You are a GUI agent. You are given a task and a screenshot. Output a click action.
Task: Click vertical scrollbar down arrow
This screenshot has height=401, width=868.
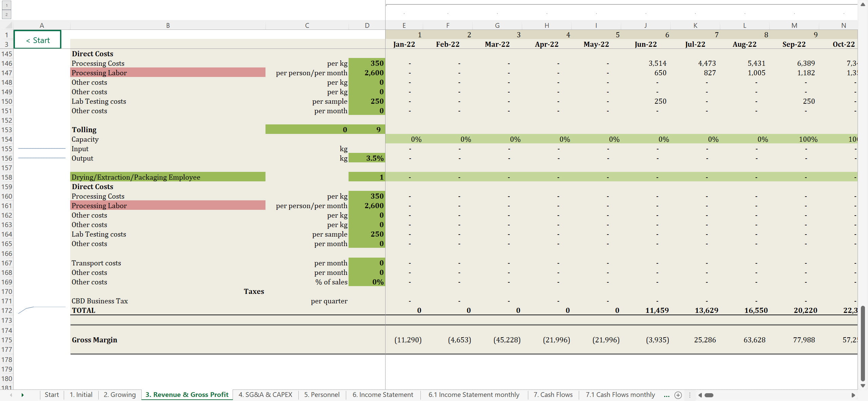(x=863, y=386)
